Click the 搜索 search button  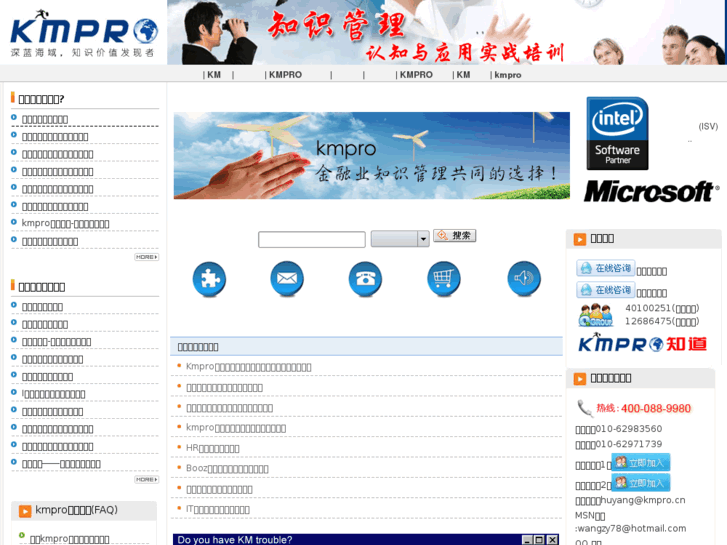pyautogui.click(x=454, y=236)
